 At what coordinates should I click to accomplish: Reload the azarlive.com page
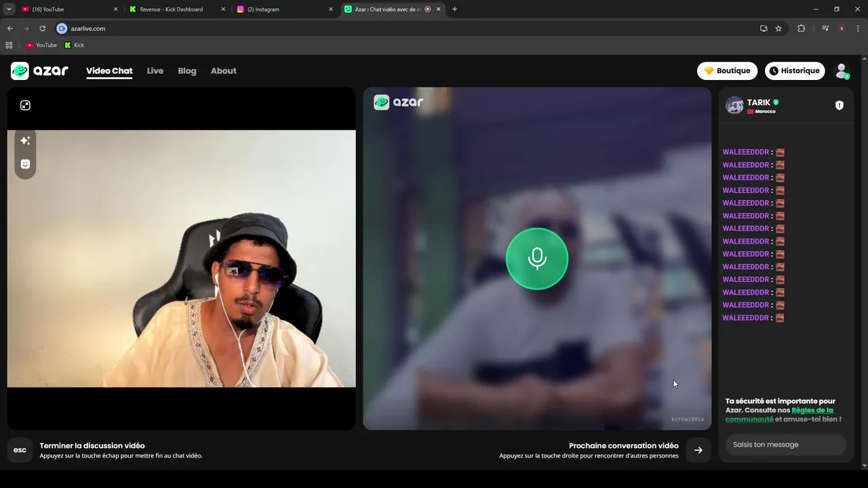[x=42, y=28]
